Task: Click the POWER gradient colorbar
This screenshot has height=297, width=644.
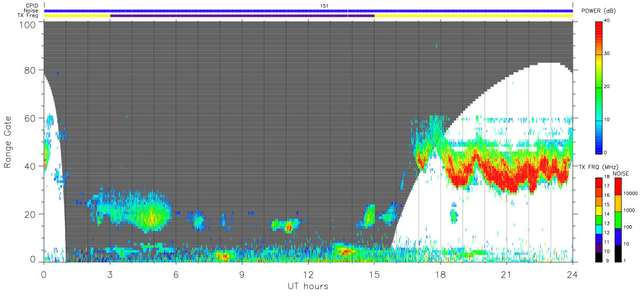Action: point(599,87)
